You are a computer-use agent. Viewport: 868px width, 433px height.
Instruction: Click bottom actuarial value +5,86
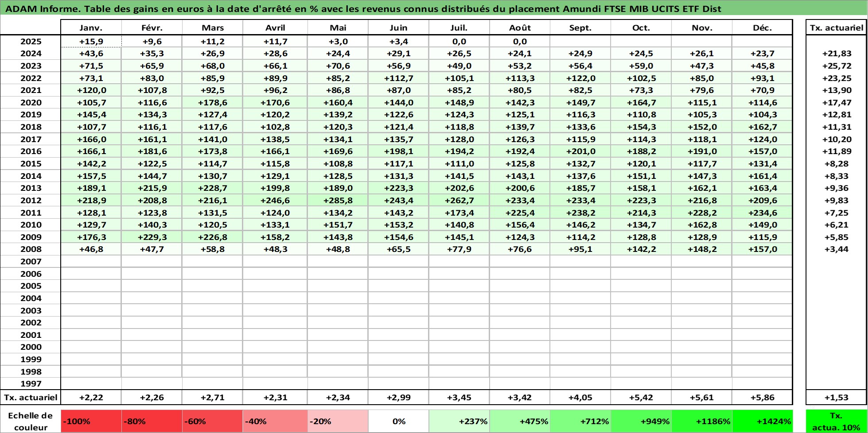762,397
